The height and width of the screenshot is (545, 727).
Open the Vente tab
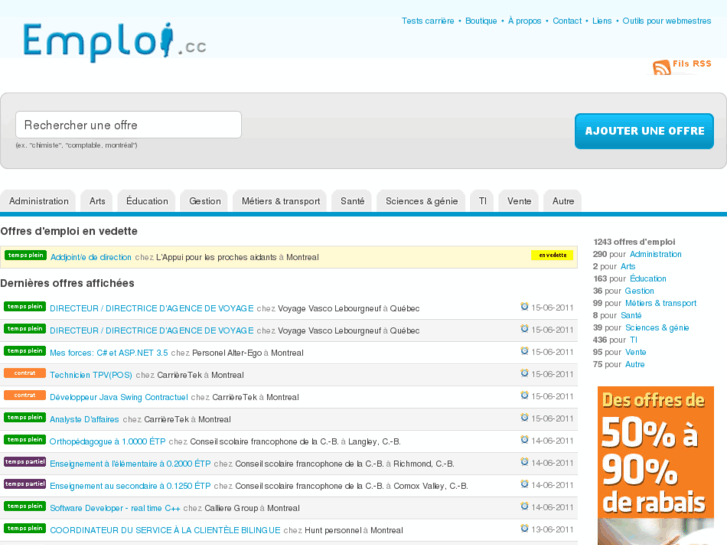point(519,201)
